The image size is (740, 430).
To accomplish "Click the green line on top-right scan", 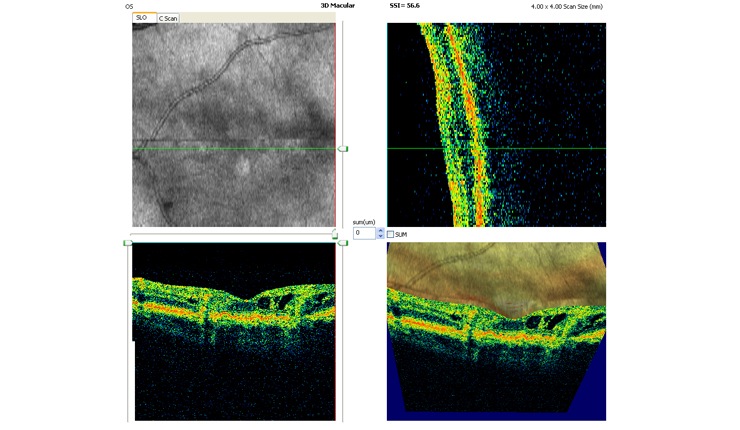I will (540, 148).
